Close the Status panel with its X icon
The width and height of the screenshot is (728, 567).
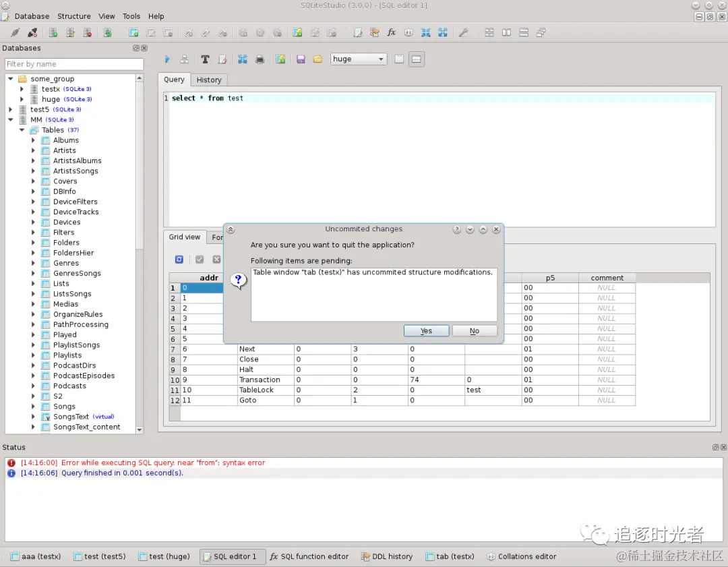tap(723, 447)
